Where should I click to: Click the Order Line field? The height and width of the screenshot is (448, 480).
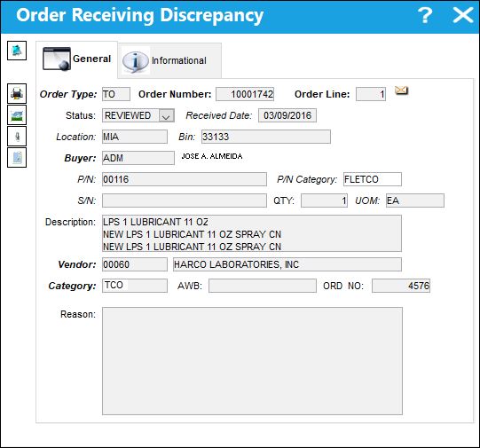(371, 94)
